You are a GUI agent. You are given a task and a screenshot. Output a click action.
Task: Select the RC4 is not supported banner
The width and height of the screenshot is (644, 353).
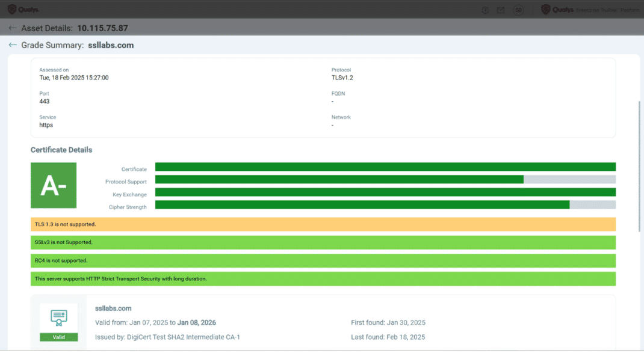point(323,260)
